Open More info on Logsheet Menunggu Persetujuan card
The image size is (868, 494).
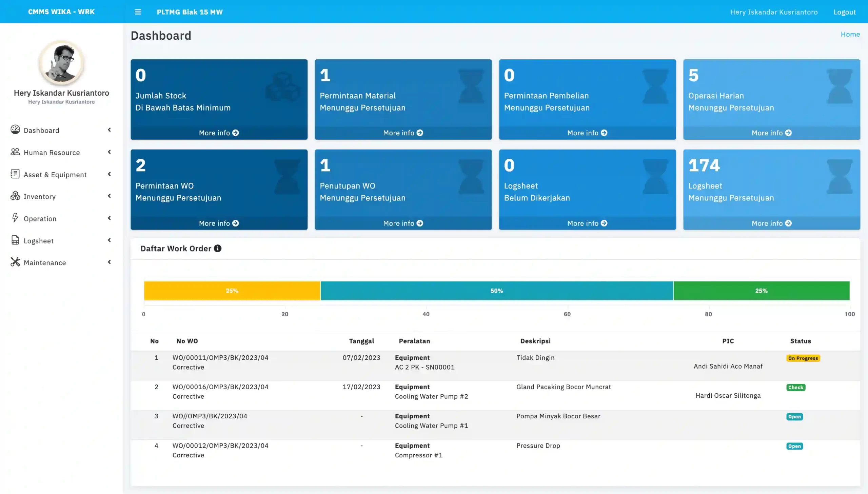coord(771,223)
